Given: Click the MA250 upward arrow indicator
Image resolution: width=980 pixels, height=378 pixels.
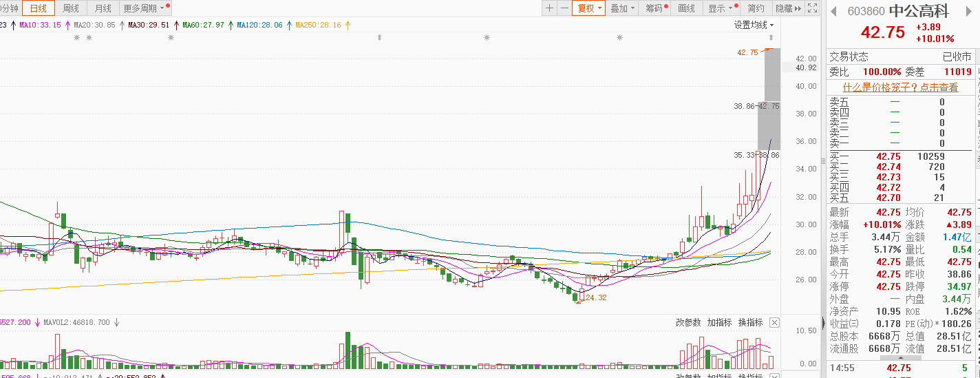Looking at the screenshot, I should (348, 25).
